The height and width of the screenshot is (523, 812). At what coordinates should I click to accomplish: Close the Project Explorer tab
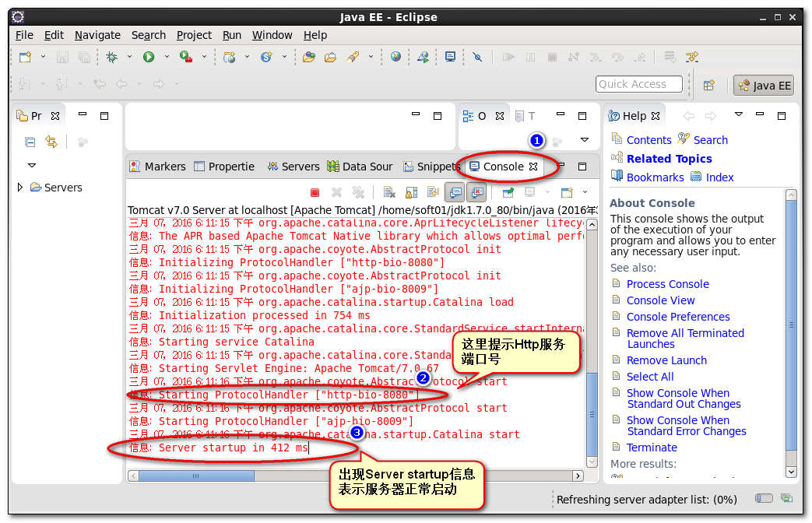pyautogui.click(x=55, y=116)
